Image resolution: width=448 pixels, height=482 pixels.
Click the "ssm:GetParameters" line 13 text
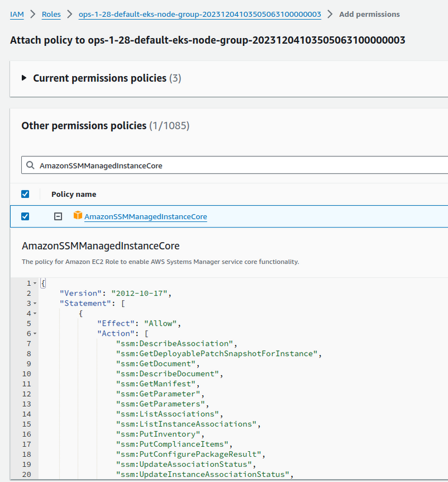(160, 404)
